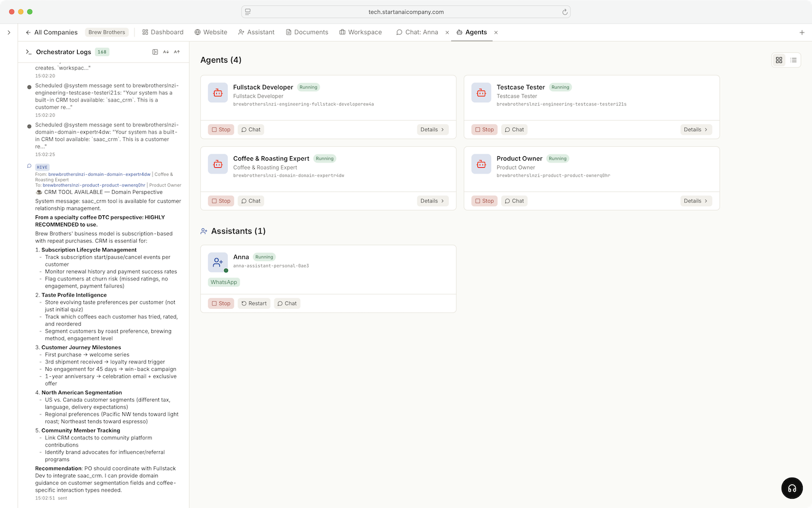Viewport: 812px width, 508px height.
Task: Click Running status on Testcase Tester
Action: coord(560,87)
